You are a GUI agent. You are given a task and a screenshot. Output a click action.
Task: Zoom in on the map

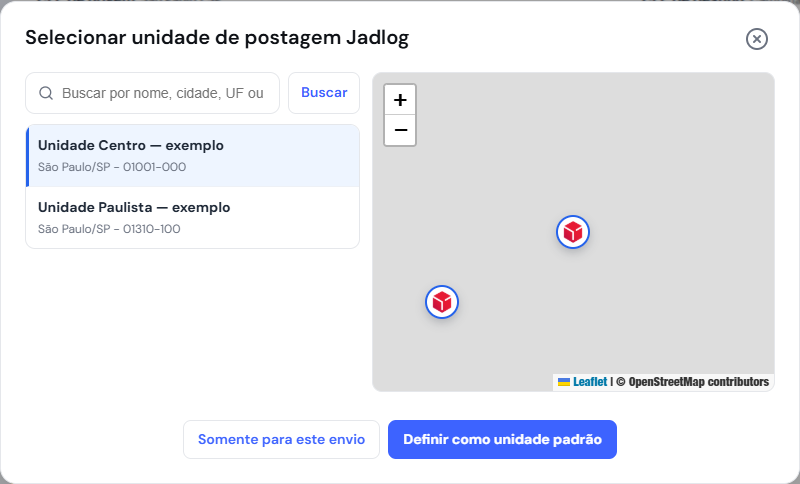(400, 100)
